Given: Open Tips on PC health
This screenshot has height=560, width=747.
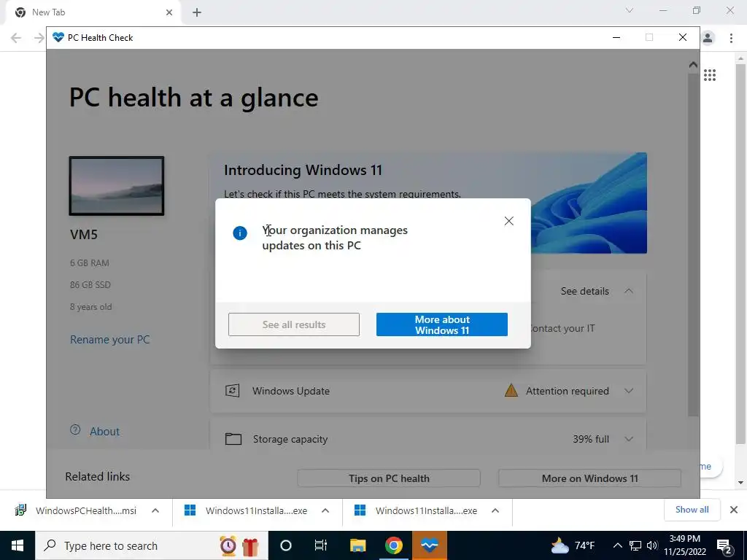Looking at the screenshot, I should pos(389,478).
